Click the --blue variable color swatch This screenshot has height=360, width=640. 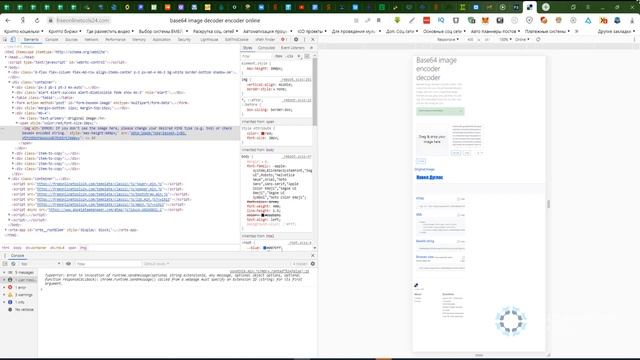pos(265,248)
